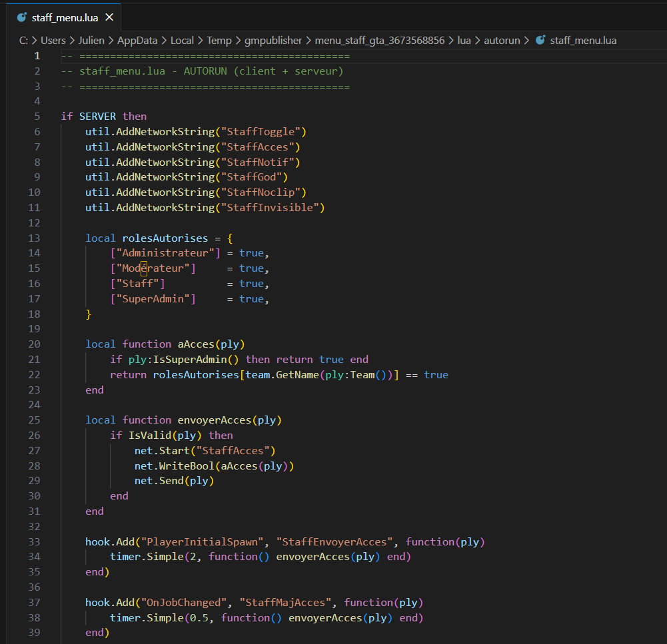Image resolution: width=667 pixels, height=644 pixels.
Task: Select the staff_menu.lua editor tab title
Action: pos(65,17)
